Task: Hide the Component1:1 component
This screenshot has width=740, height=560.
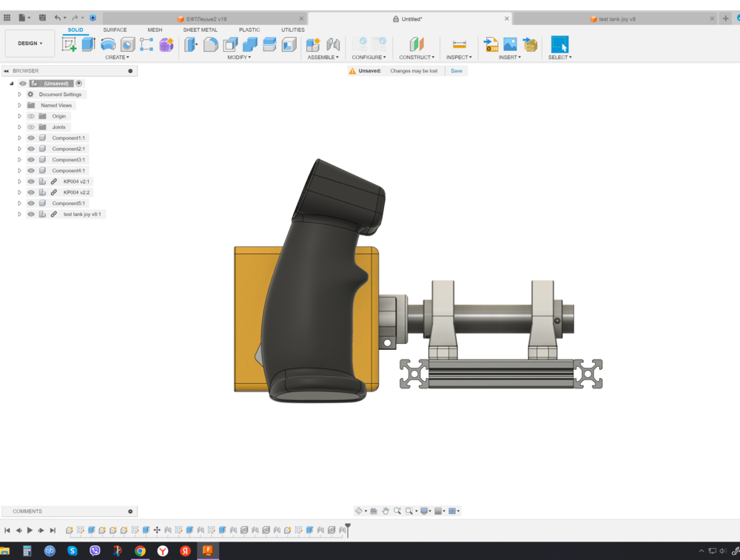Action: [x=30, y=138]
